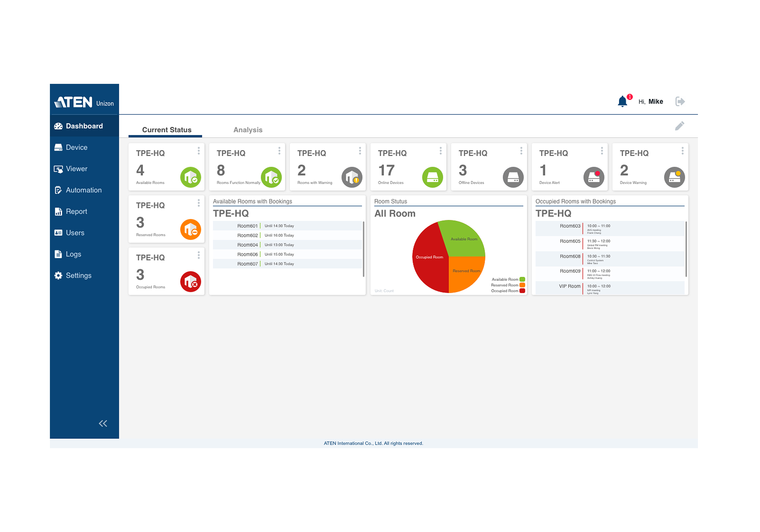Click the orange Reserved Rooms icon

(x=190, y=230)
